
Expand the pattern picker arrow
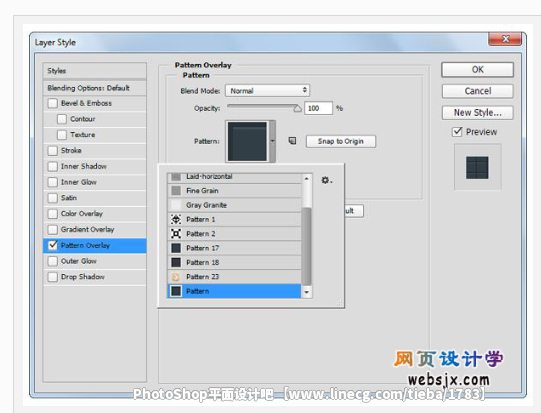tap(272, 141)
